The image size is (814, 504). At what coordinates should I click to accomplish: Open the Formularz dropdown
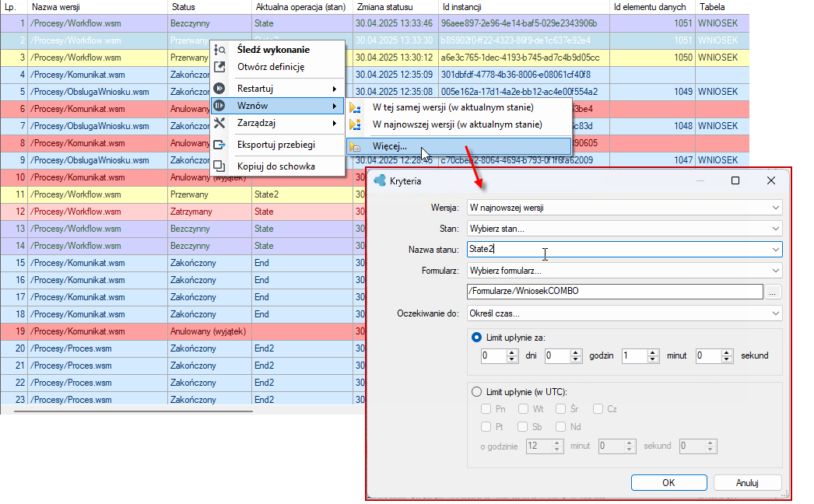click(x=625, y=271)
